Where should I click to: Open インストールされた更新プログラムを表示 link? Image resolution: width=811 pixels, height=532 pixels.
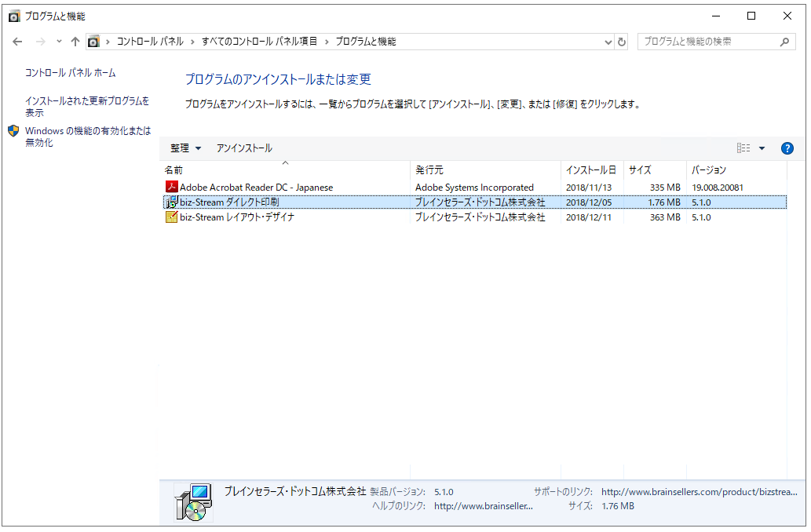click(87, 107)
